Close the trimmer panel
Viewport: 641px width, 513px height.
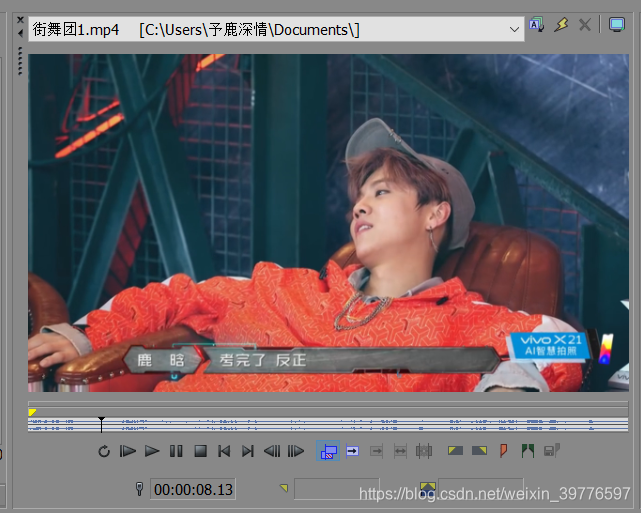point(20,19)
